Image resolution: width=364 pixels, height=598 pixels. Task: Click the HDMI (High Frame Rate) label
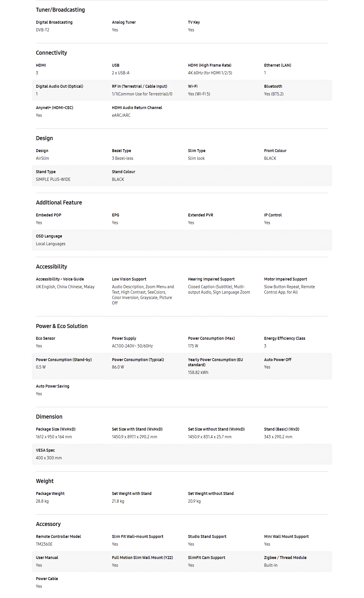[x=210, y=65]
